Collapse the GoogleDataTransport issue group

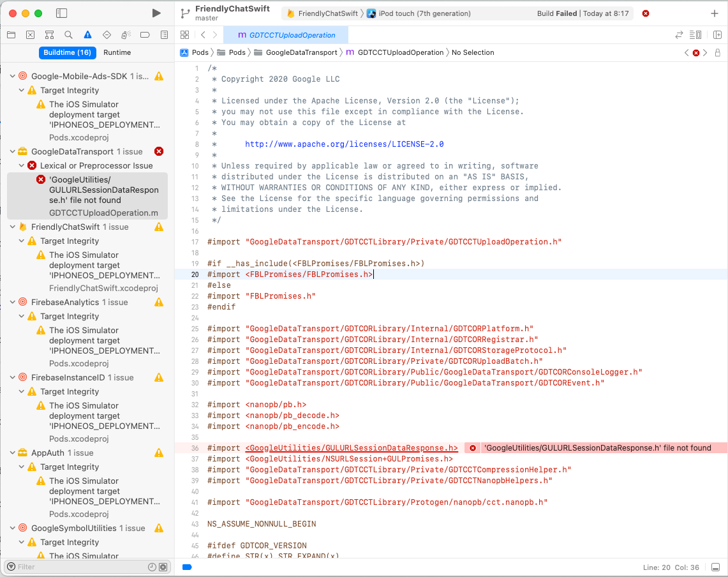click(x=11, y=151)
